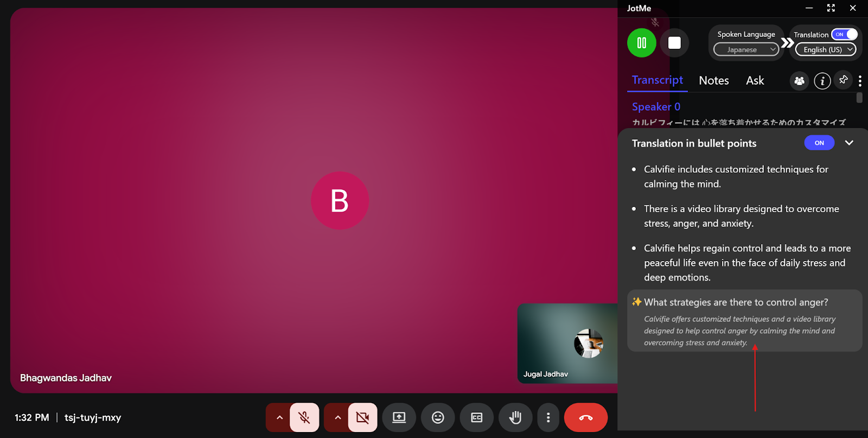End the call with the red button

tap(586, 417)
